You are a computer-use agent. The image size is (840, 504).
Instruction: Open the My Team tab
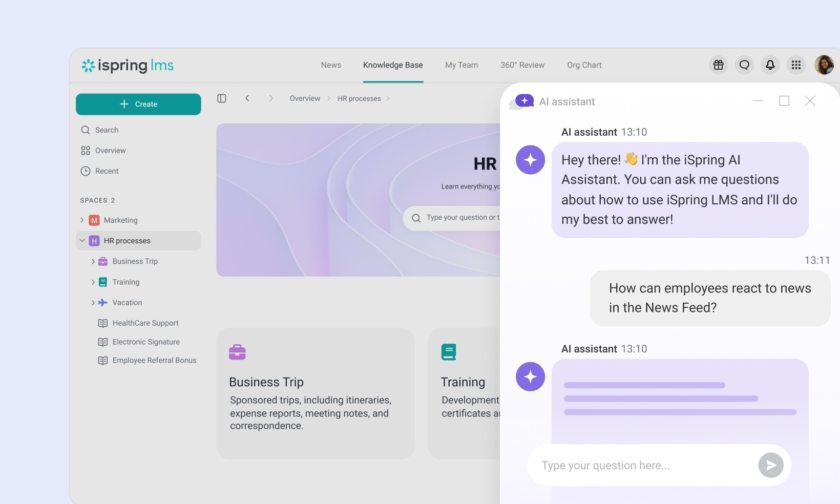[x=461, y=65]
